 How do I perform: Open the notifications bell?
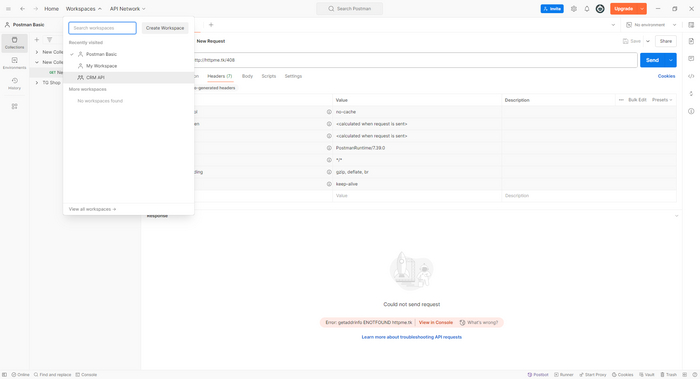pyautogui.click(x=587, y=8)
